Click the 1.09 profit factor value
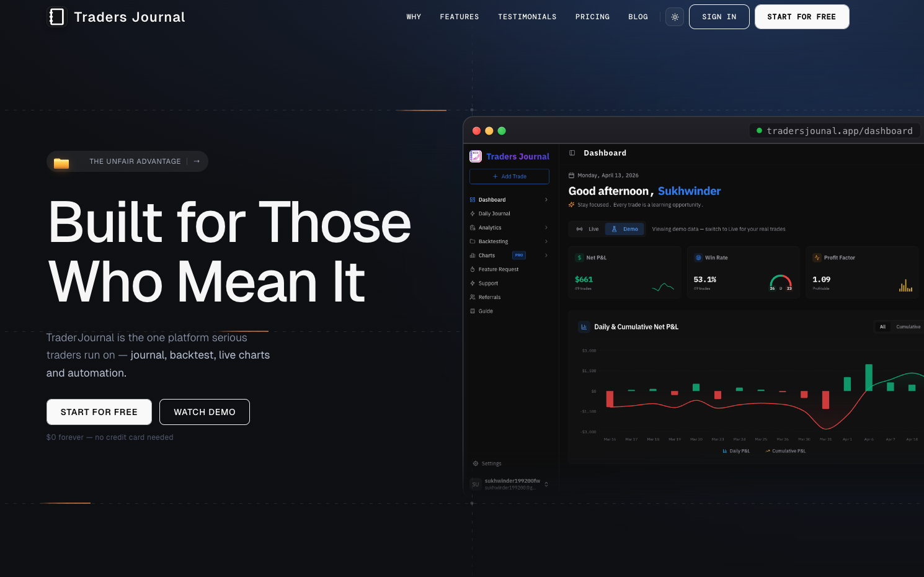Viewport: 924px width, 577px height. (822, 280)
